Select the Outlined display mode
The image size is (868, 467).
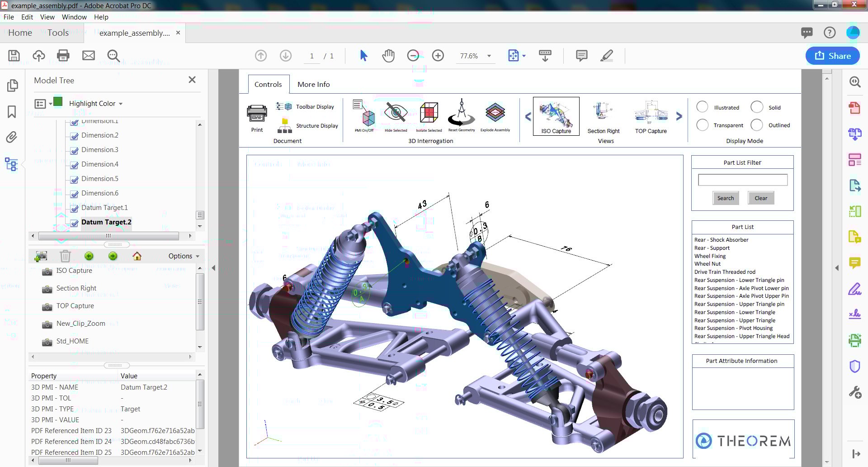(757, 125)
